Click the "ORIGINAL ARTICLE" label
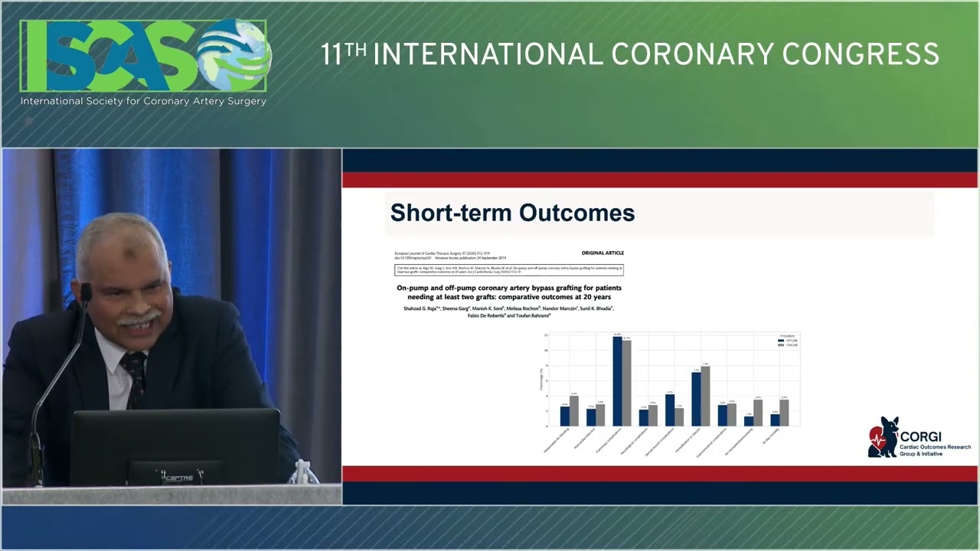This screenshot has width=980, height=551. 603,253
